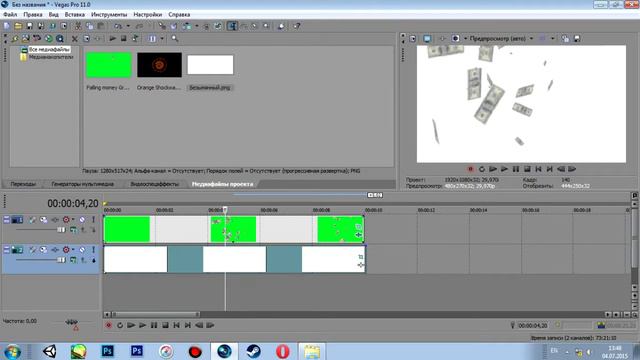Pause playback in timeline transport

(x=154, y=325)
